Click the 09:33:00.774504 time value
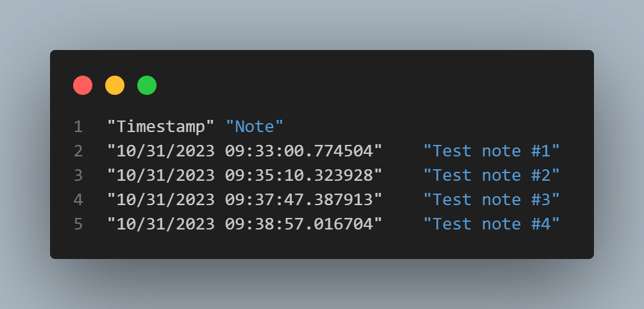The width and height of the screenshot is (644, 309). (x=300, y=151)
